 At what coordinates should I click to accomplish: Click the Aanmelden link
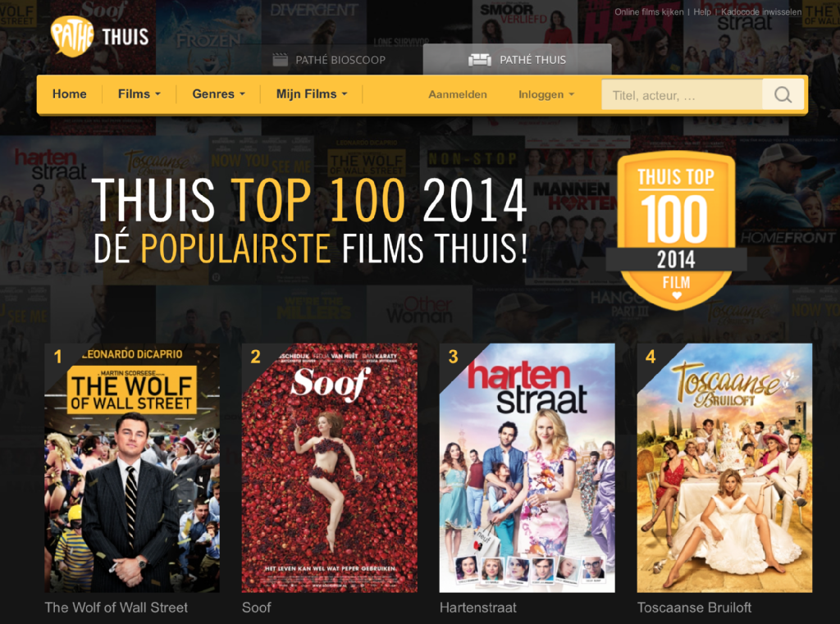point(458,94)
